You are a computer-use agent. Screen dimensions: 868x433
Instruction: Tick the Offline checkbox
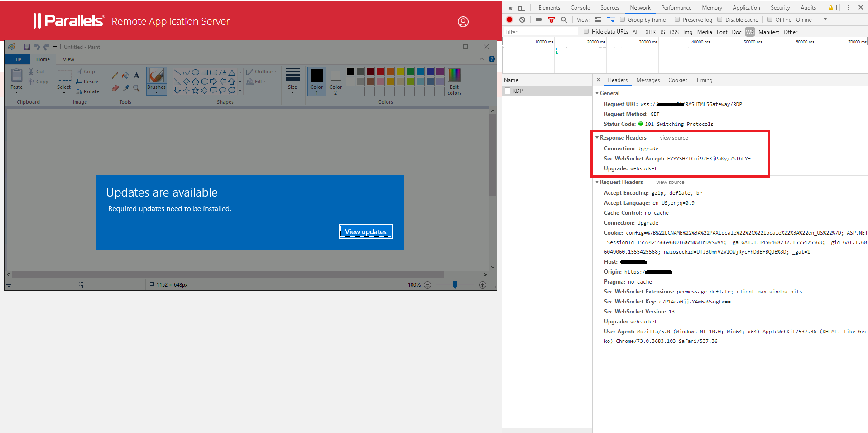click(770, 19)
